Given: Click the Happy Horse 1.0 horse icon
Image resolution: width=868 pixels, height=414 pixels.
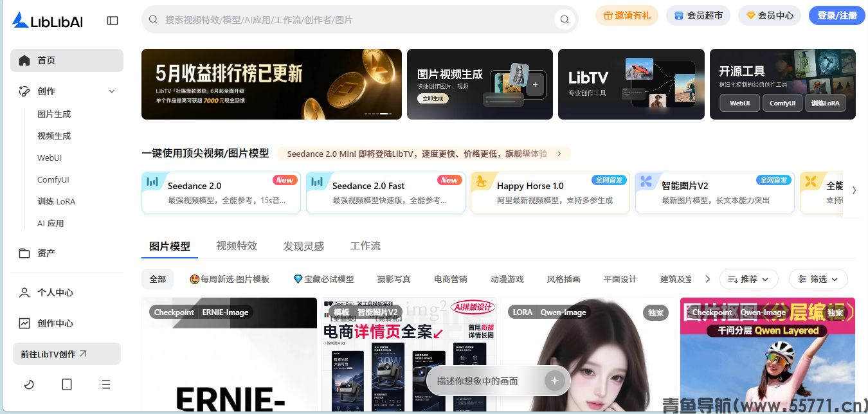Looking at the screenshot, I should [x=482, y=182].
